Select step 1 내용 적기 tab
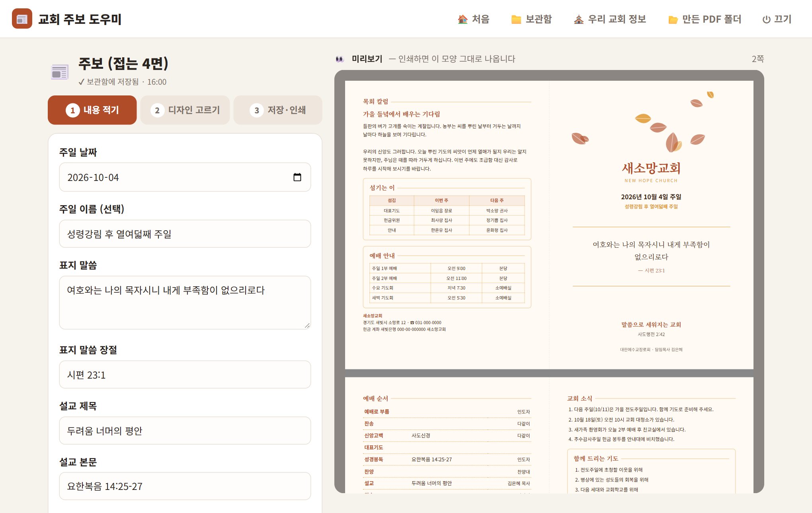 (92, 110)
